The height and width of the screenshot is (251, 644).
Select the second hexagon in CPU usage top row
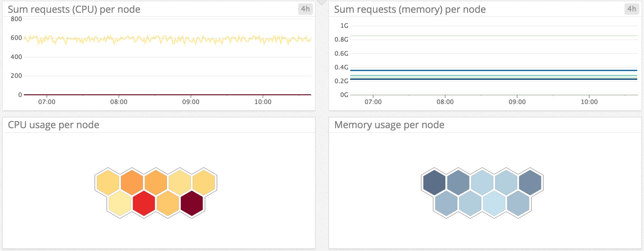pos(132,183)
